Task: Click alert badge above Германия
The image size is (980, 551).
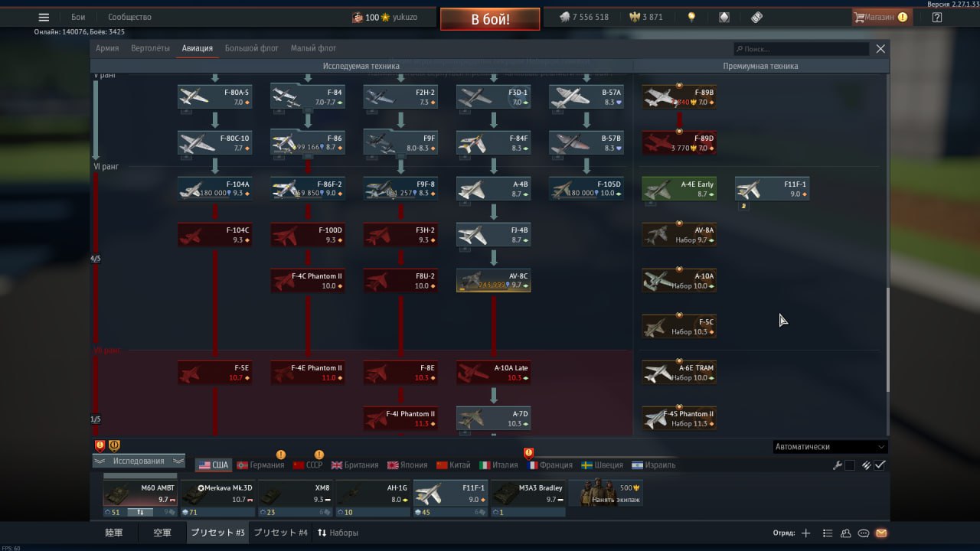Action: [x=281, y=455]
